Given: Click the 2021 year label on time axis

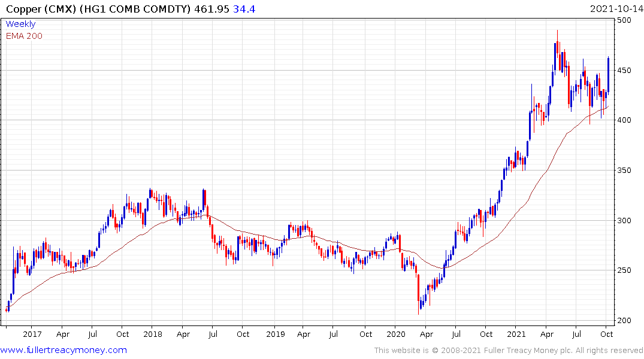Looking at the screenshot, I should pyautogui.click(x=516, y=334).
